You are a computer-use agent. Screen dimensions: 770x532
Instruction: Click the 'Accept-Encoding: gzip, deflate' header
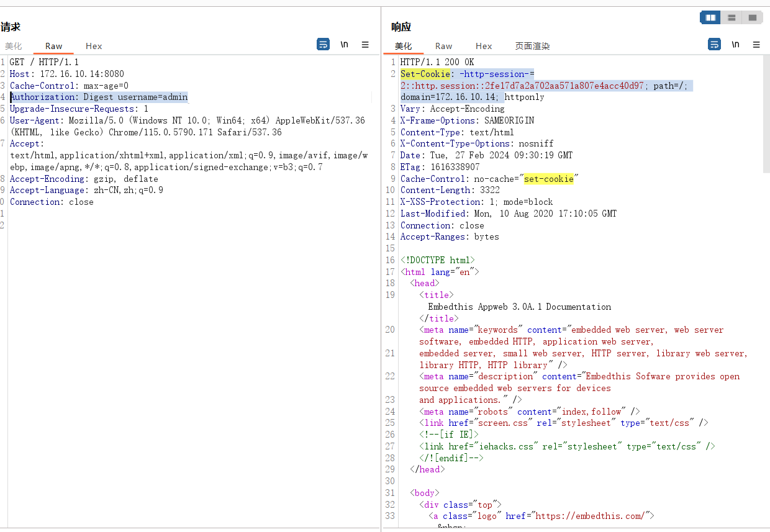coord(84,179)
